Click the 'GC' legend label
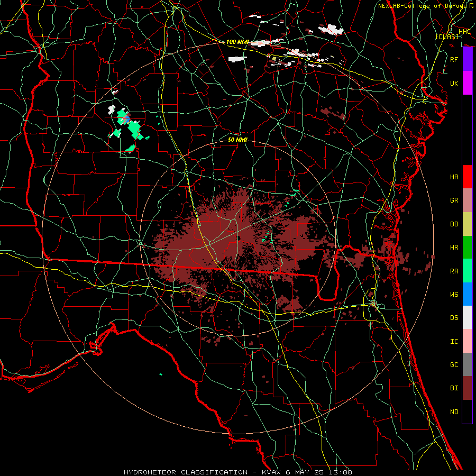Image resolution: width=476 pixels, height=476 pixels. click(x=454, y=365)
